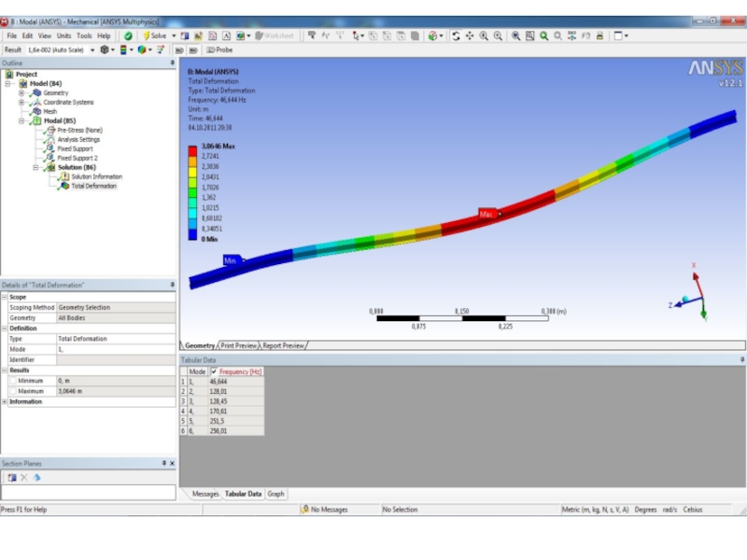747x560 pixels.
Task: Toggle the Frequency [Hz] column checkbox
Action: (x=214, y=371)
